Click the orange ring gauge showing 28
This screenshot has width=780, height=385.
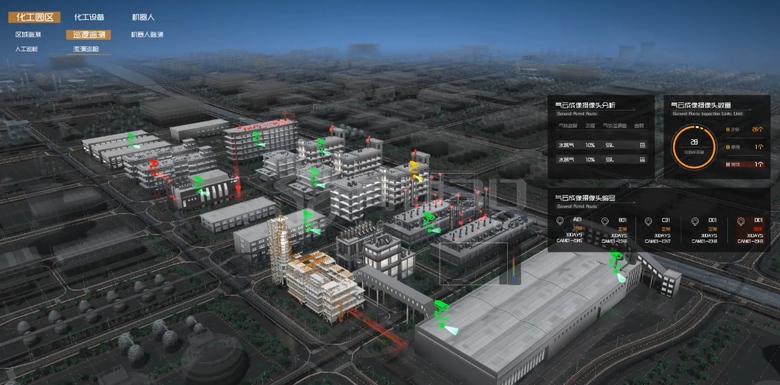coord(694,147)
